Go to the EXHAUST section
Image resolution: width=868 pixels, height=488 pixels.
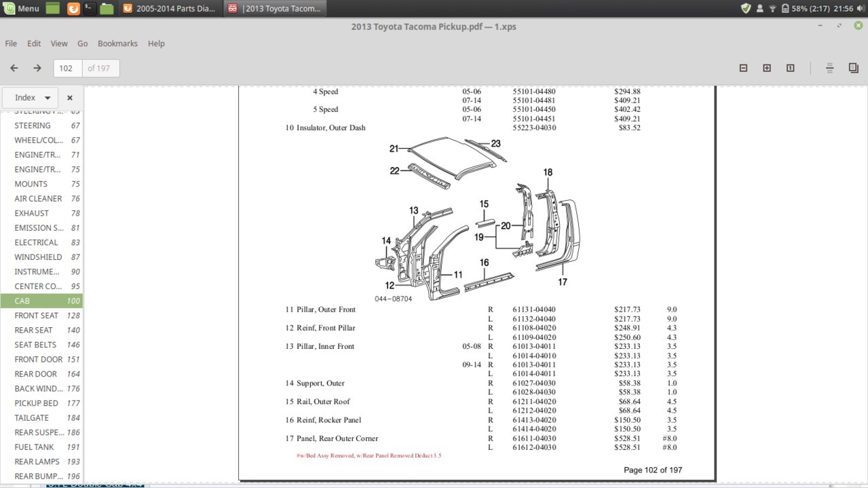tap(41, 213)
